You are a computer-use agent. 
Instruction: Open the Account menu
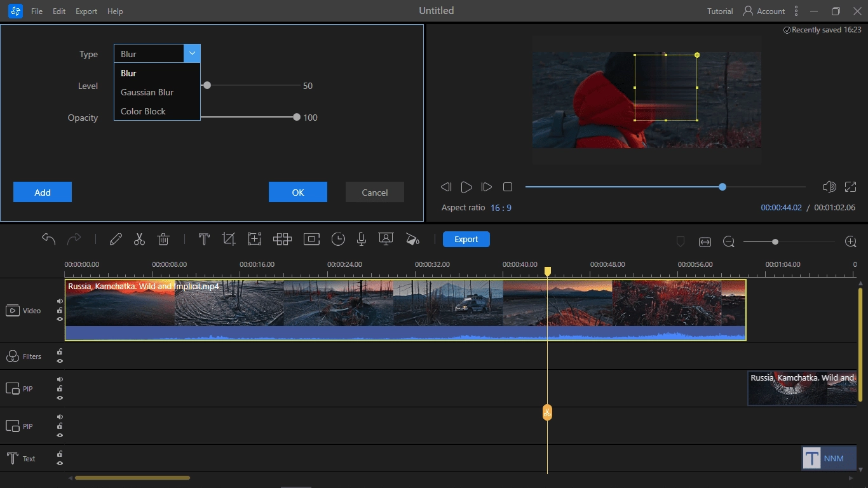coord(764,11)
